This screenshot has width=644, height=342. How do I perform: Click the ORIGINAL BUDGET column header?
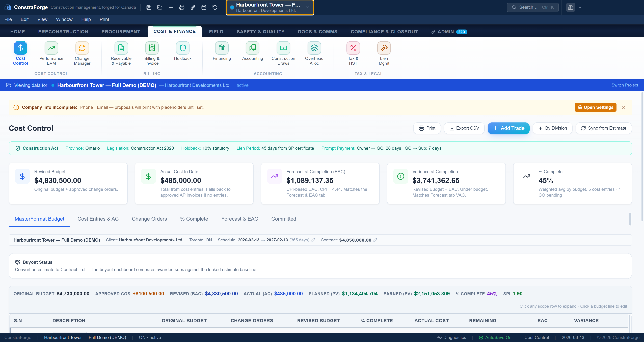pos(184,321)
